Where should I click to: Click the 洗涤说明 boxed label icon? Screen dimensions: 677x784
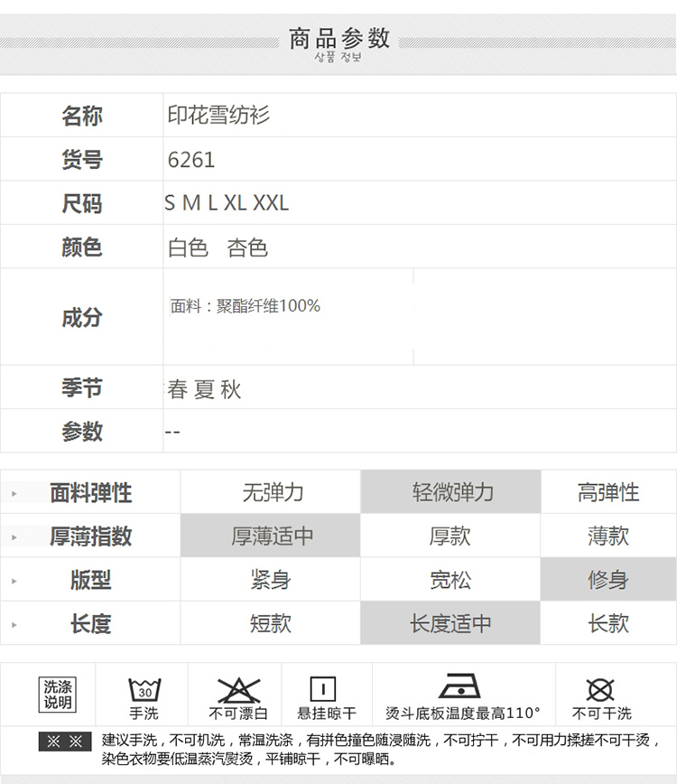click(x=58, y=694)
